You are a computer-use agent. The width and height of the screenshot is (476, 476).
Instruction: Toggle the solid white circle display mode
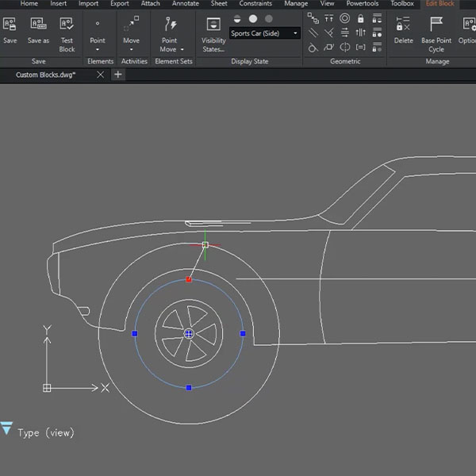coord(253,18)
